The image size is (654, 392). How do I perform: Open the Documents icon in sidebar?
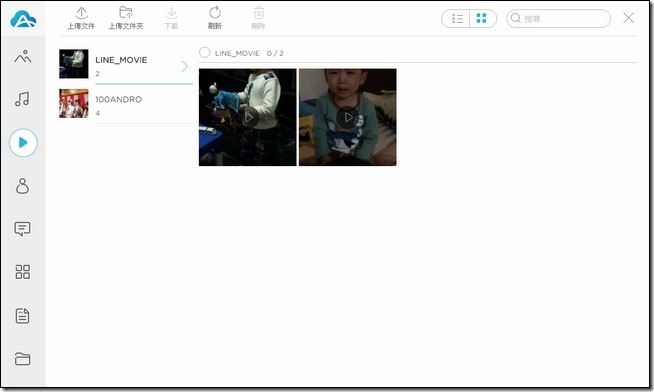[23, 316]
